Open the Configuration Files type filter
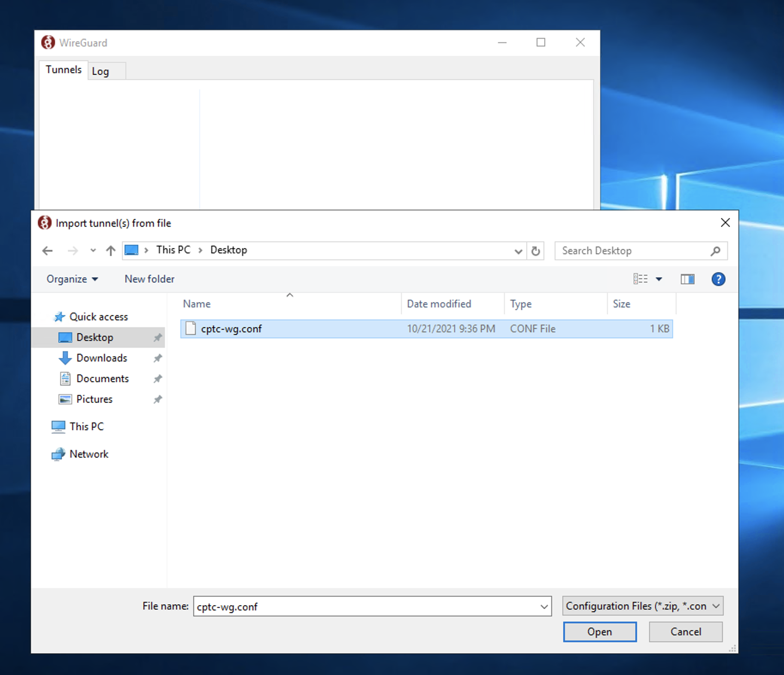 643,606
